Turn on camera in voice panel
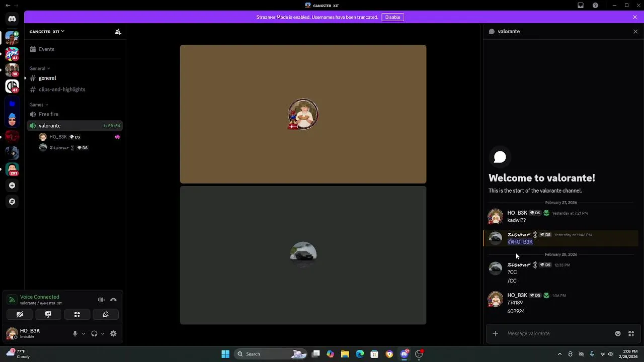The width and height of the screenshot is (644, 362). click(x=20, y=314)
